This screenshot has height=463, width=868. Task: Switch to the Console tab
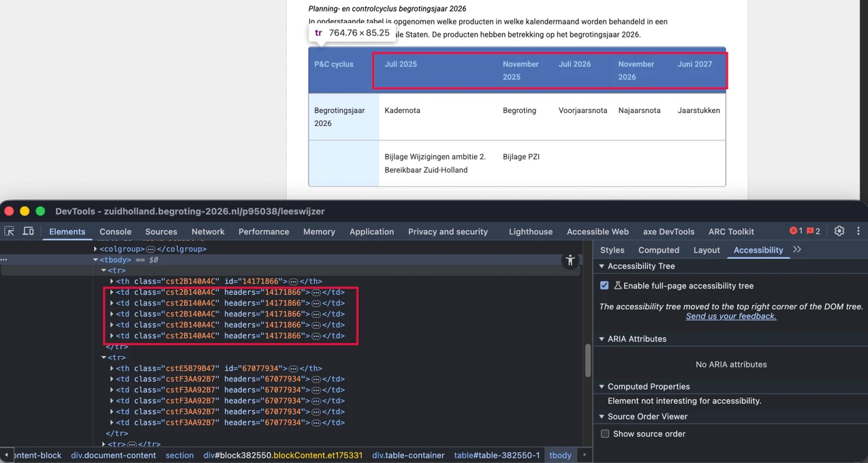(115, 231)
